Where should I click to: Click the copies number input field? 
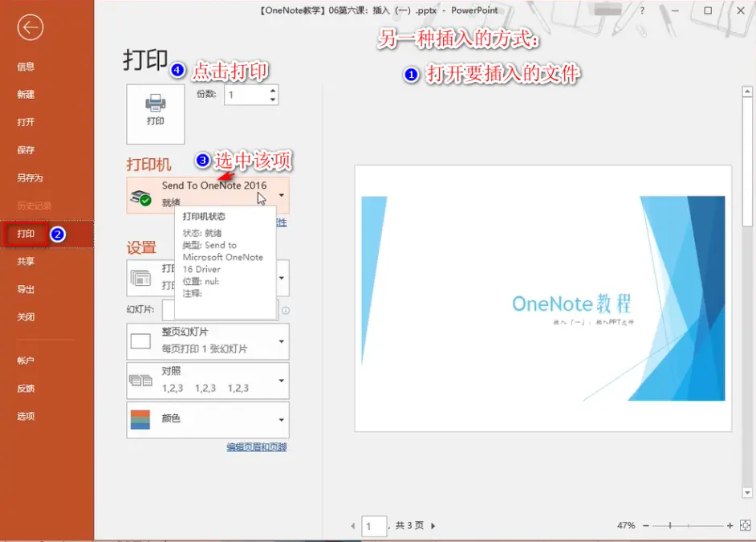(246, 95)
